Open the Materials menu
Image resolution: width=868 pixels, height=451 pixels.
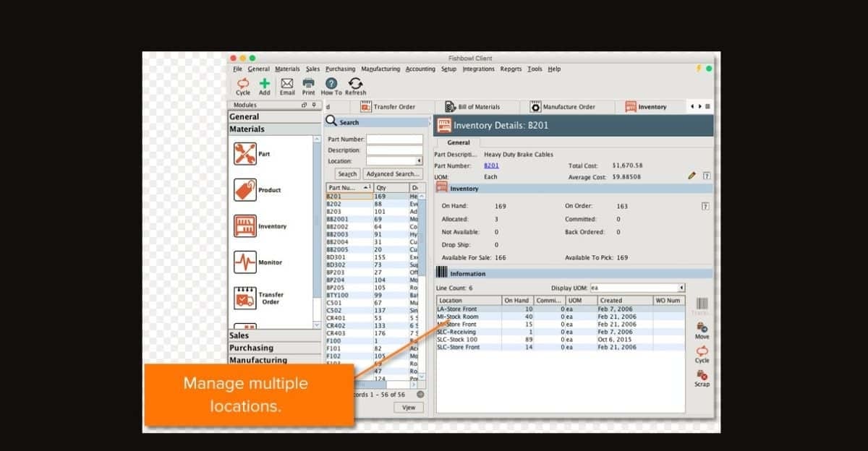coord(287,69)
